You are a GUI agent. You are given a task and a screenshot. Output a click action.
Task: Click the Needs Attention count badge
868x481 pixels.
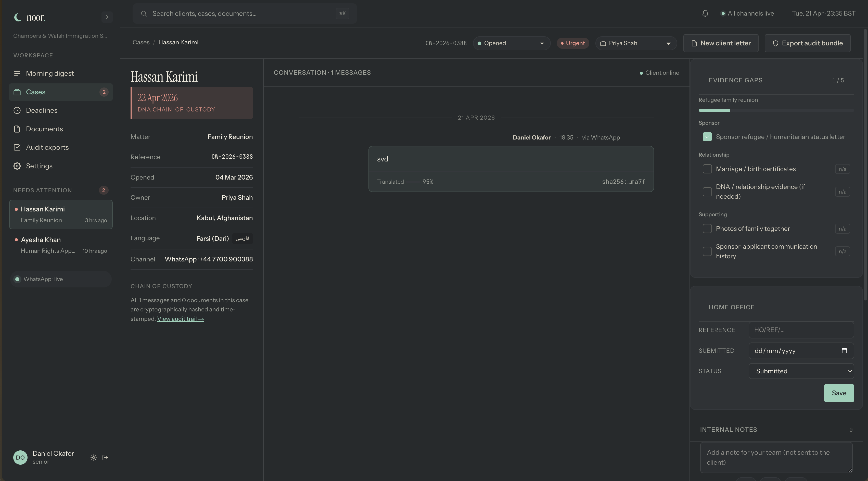(104, 190)
